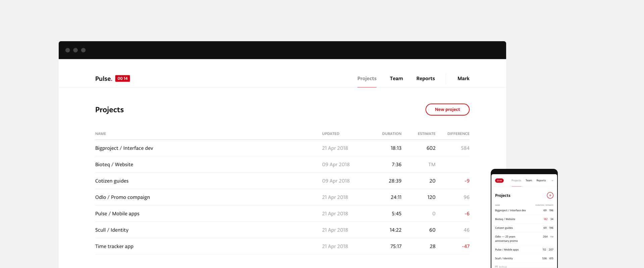Select the Projects tab in desktop header
This screenshot has height=268, width=644.
click(x=367, y=78)
